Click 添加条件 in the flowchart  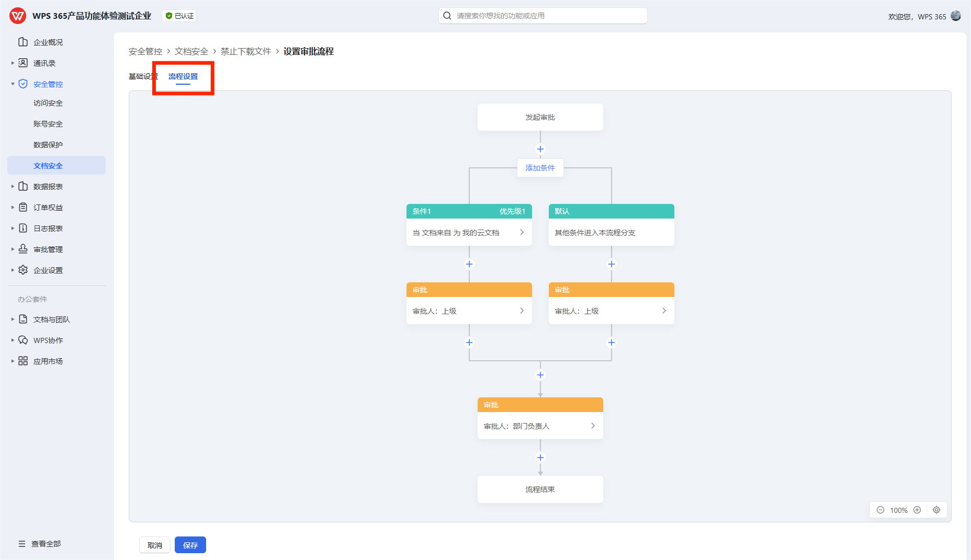click(540, 168)
